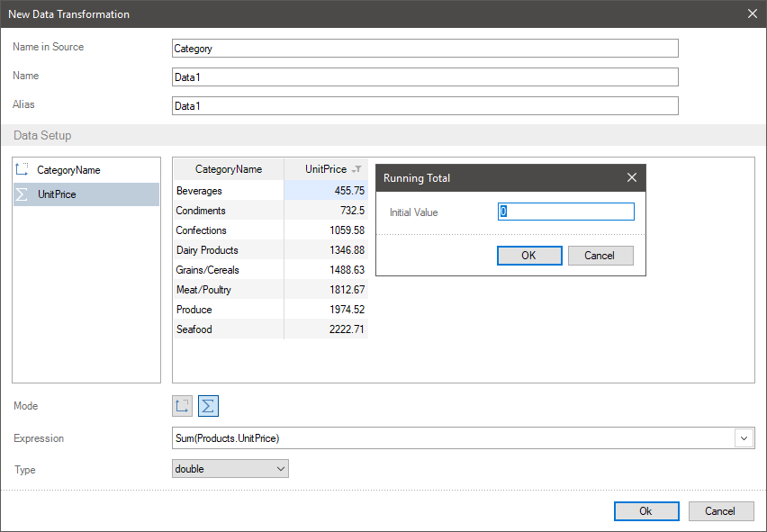
Task: Open the Expression dropdown arrow
Action: 744,438
